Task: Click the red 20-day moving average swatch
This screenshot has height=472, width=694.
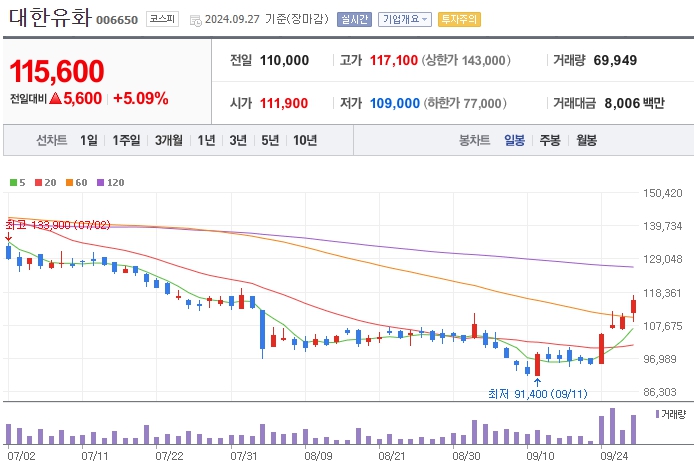Action: pyautogui.click(x=39, y=182)
